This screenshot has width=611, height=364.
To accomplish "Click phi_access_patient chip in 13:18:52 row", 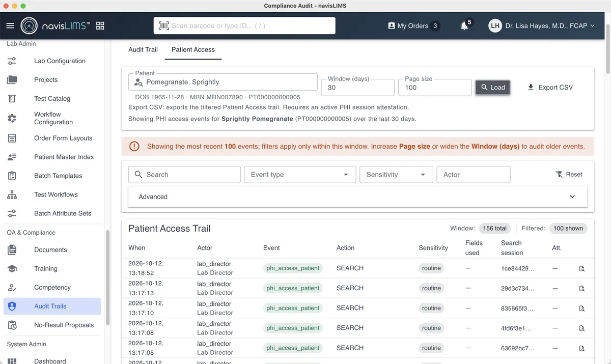I will tap(293, 268).
